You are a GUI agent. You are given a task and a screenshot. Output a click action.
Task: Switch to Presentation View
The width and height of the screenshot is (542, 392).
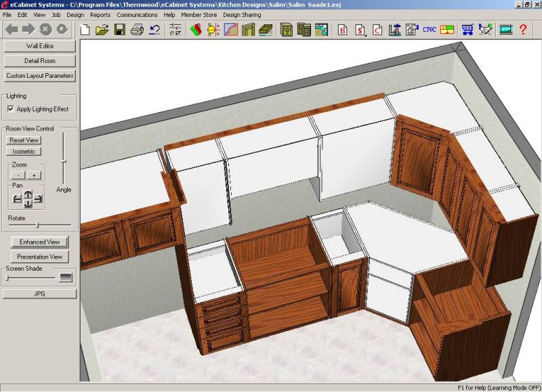pyautogui.click(x=40, y=257)
